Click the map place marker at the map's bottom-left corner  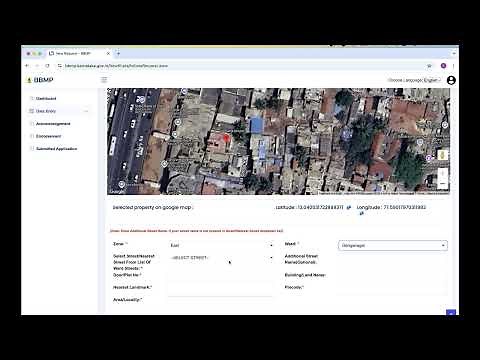[x=122, y=184]
